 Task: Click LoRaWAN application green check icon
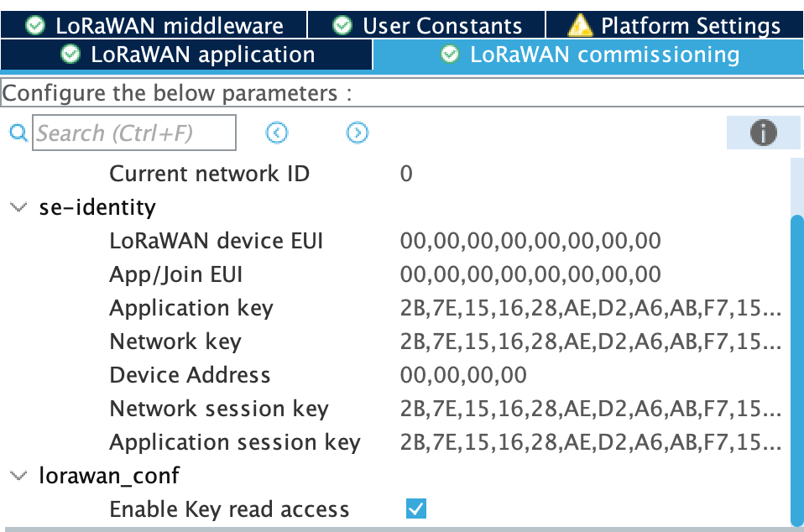coord(71,55)
